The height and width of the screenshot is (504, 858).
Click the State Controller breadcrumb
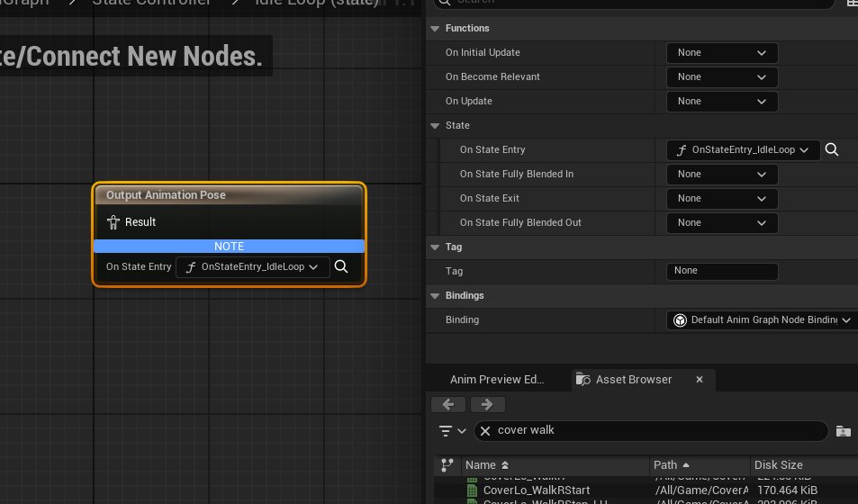pyautogui.click(x=151, y=2)
